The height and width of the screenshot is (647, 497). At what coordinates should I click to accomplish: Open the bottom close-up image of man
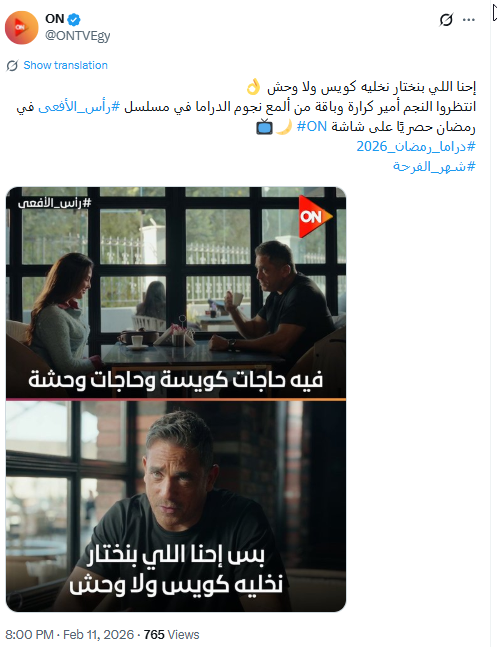(x=176, y=506)
